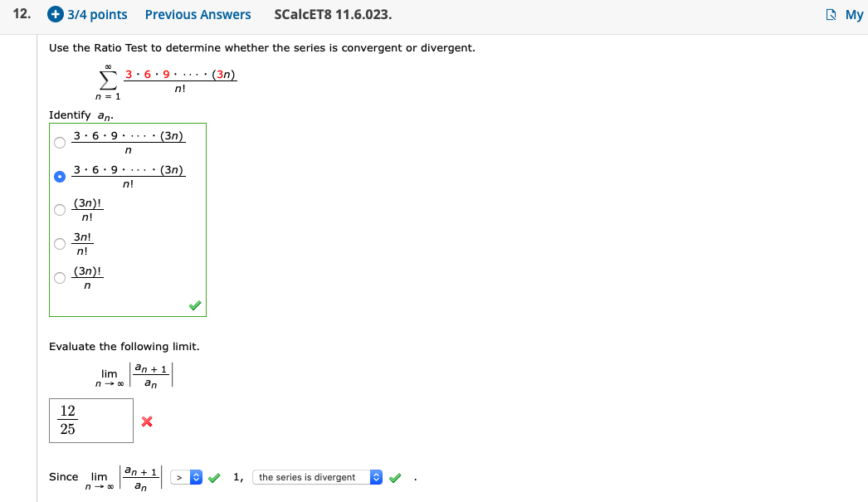Select the last radio option (3n)!/n
The height and width of the screenshot is (502, 868).
(x=59, y=278)
